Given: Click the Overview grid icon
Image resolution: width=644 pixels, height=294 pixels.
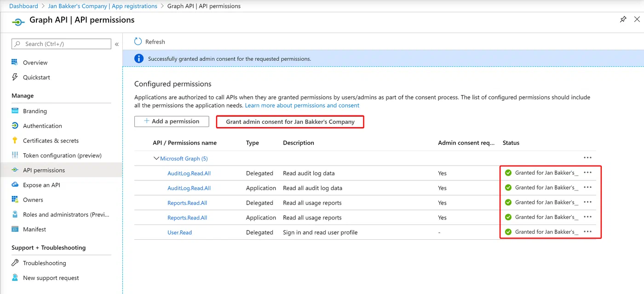Looking at the screenshot, I should click(x=15, y=62).
